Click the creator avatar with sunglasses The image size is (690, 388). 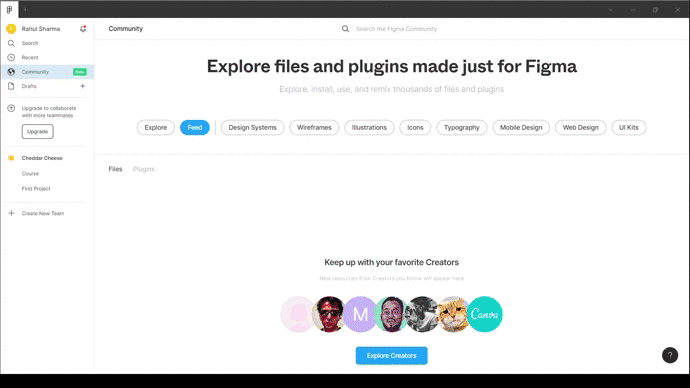(329, 314)
